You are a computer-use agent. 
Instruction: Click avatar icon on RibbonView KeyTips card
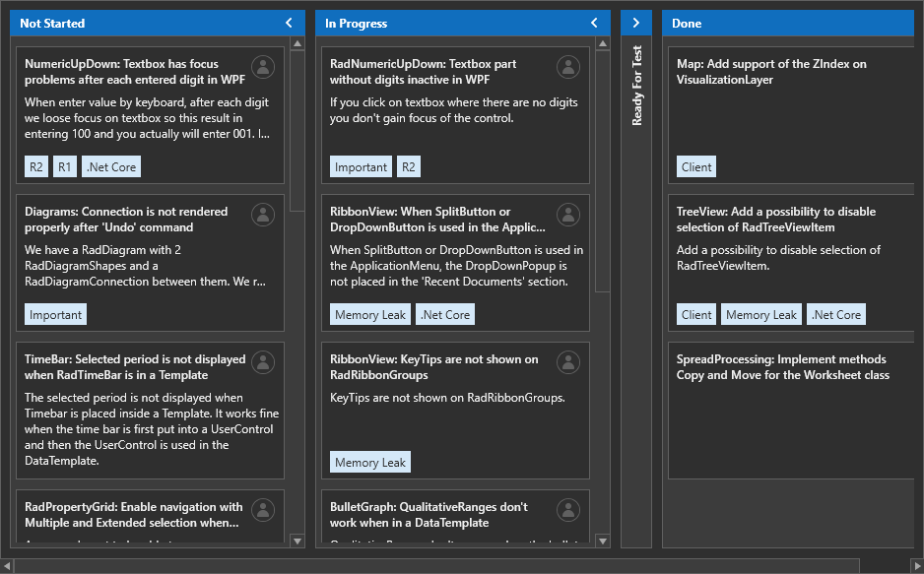tap(568, 362)
